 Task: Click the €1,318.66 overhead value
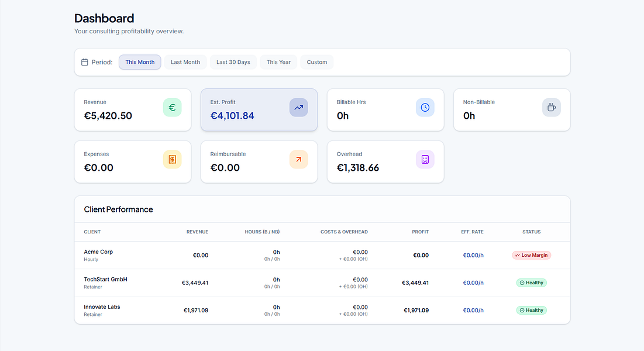tap(358, 168)
